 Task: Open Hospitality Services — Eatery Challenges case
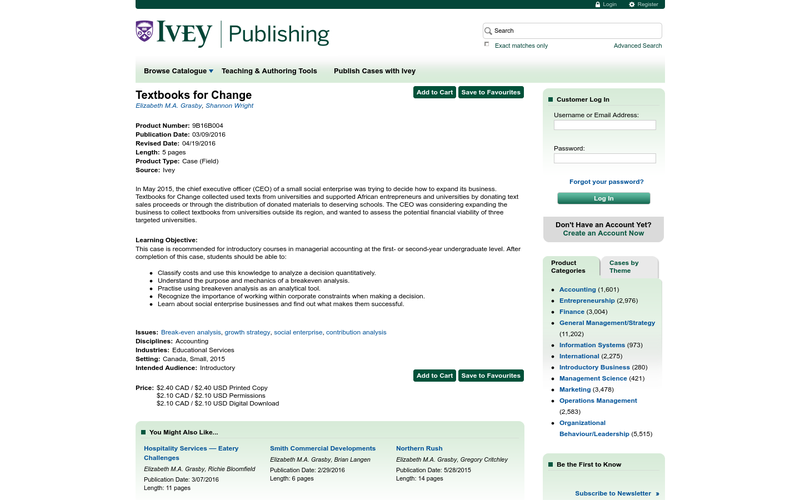(191, 453)
